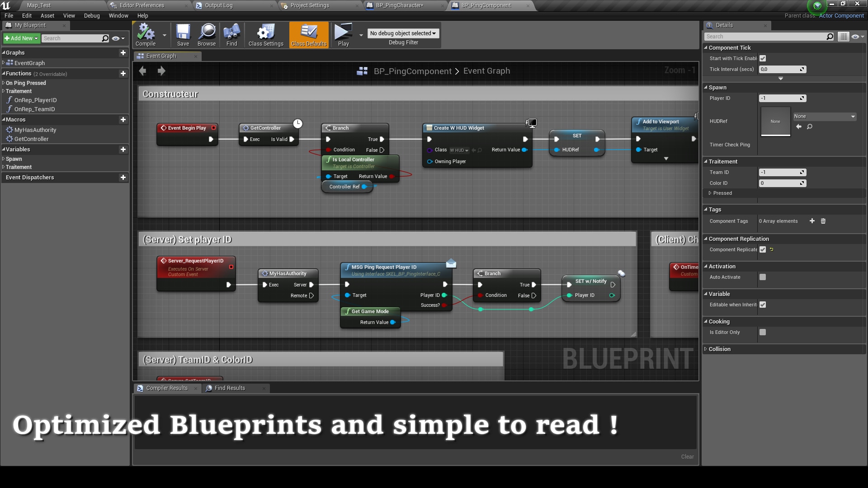Add a new item in My Blueprint
The width and height of the screenshot is (868, 488).
(x=21, y=38)
